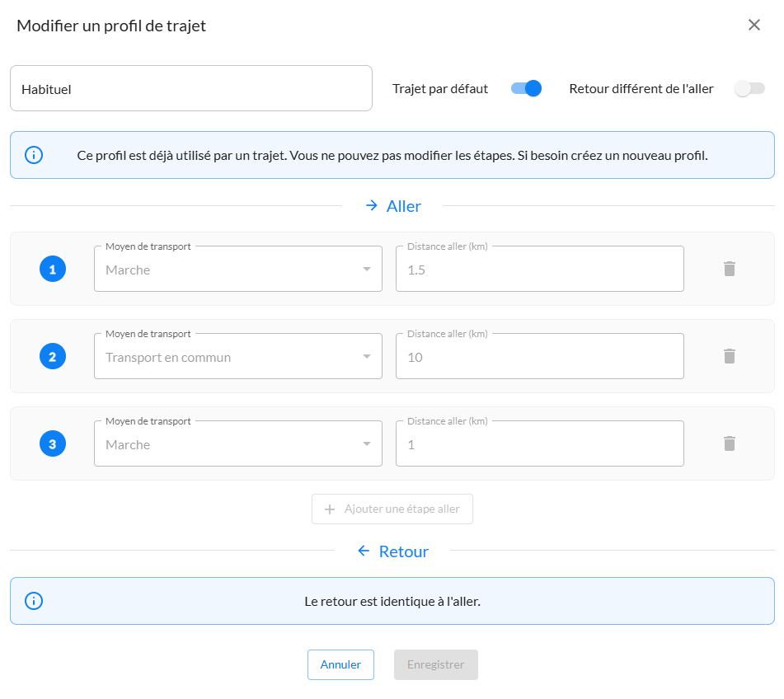Click the "Aller" section heading
Screen dimensions: 784x699
click(x=393, y=206)
